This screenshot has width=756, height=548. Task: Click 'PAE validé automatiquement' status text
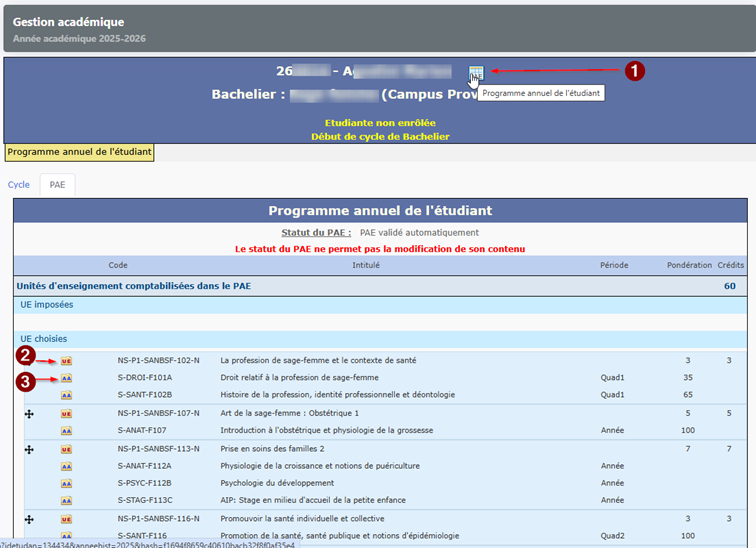tap(419, 232)
